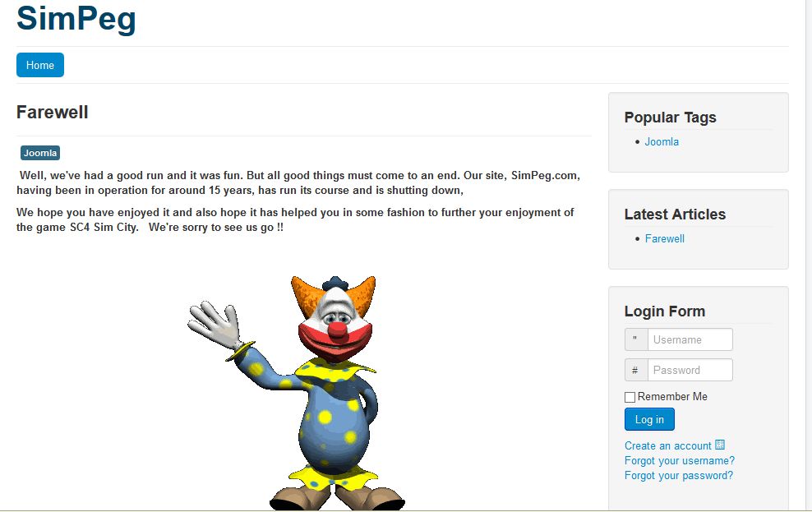The width and height of the screenshot is (812, 512).
Task: Click the Log in button
Action: 649,419
